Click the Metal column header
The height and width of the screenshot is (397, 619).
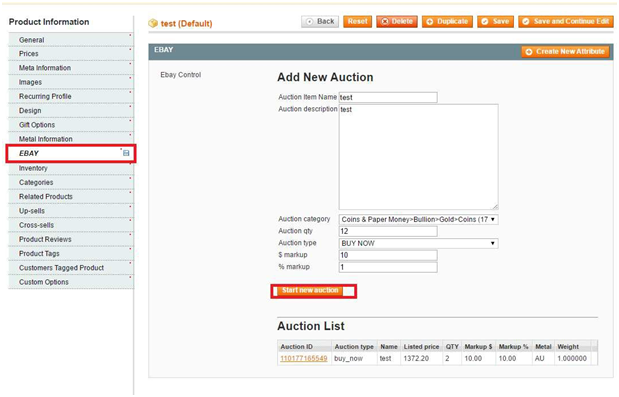(x=543, y=346)
